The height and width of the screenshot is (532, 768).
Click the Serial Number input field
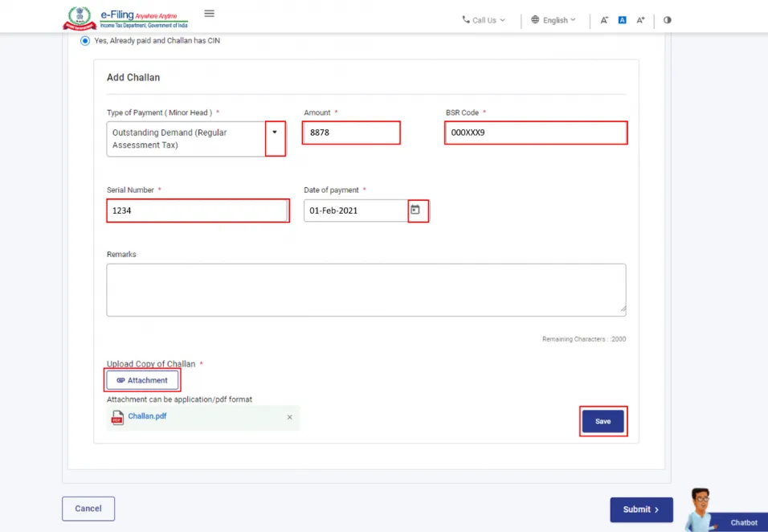click(198, 211)
